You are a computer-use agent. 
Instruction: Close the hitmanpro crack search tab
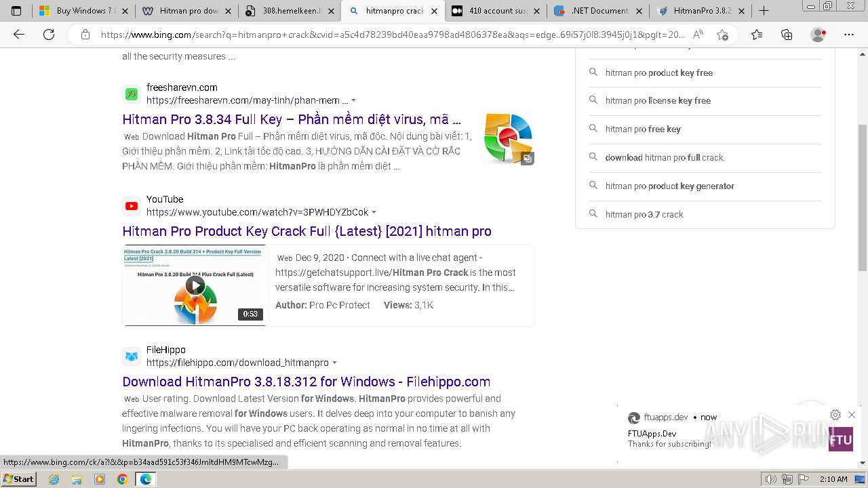click(435, 11)
